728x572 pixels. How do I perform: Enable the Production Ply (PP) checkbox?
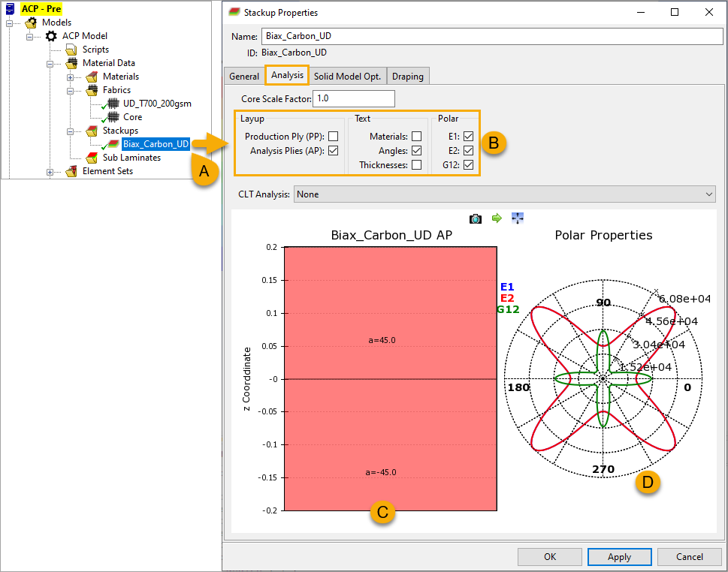[x=333, y=137]
